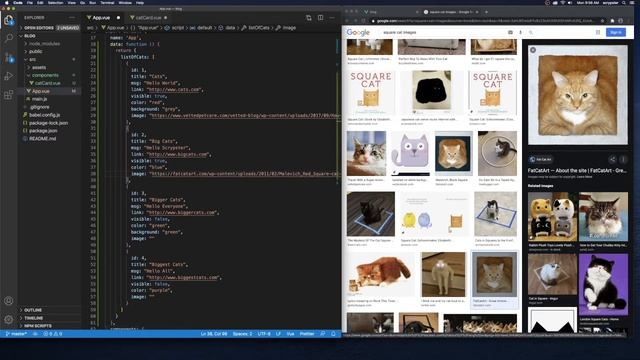Expand the Outline section
This screenshot has width=640, height=360.
point(33,310)
